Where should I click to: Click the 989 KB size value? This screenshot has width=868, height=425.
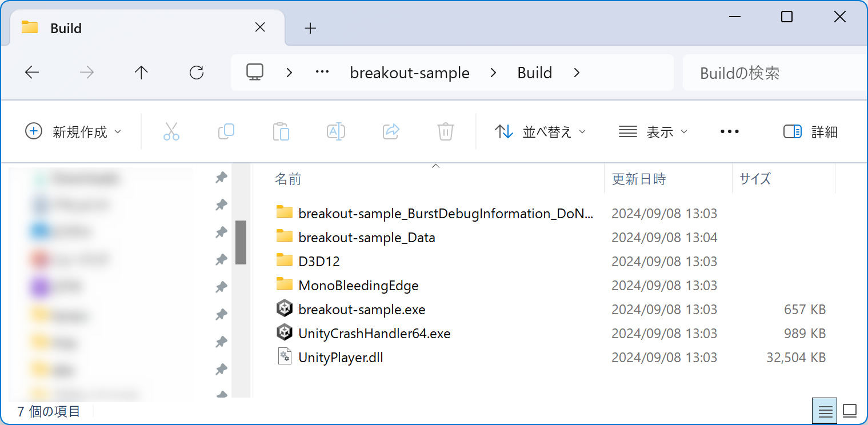tap(805, 334)
